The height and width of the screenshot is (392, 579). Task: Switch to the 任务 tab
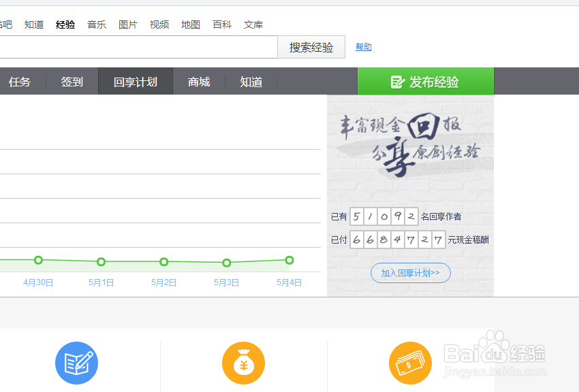(x=20, y=82)
